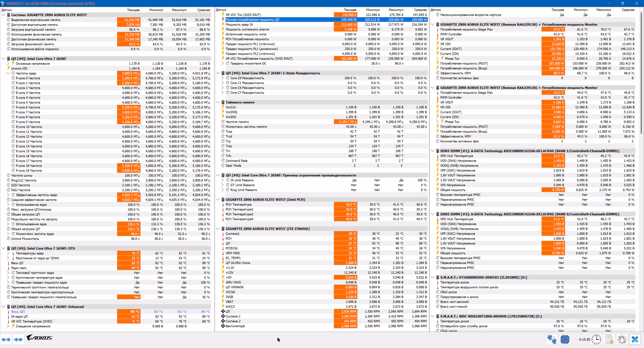Collapse the ITE IT8696E sensor section
The width and height of the screenshot is (644, 348).
[218, 229]
